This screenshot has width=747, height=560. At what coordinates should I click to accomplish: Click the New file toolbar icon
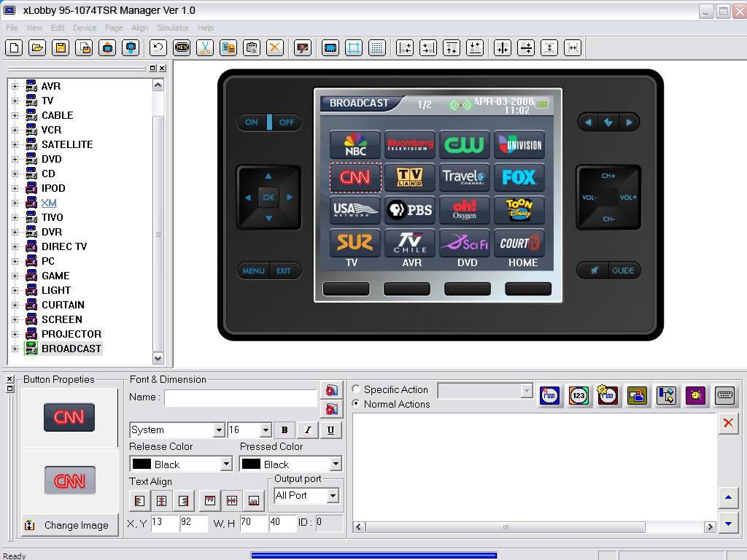[14, 47]
